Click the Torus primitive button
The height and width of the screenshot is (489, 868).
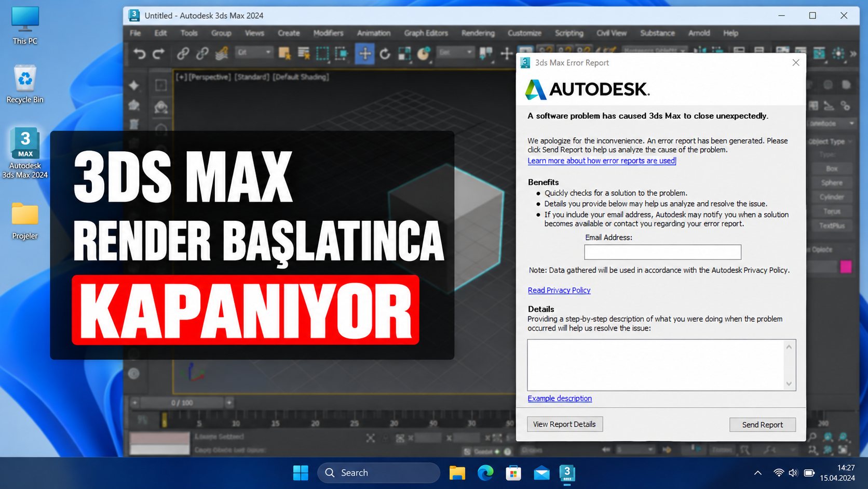pos(832,212)
